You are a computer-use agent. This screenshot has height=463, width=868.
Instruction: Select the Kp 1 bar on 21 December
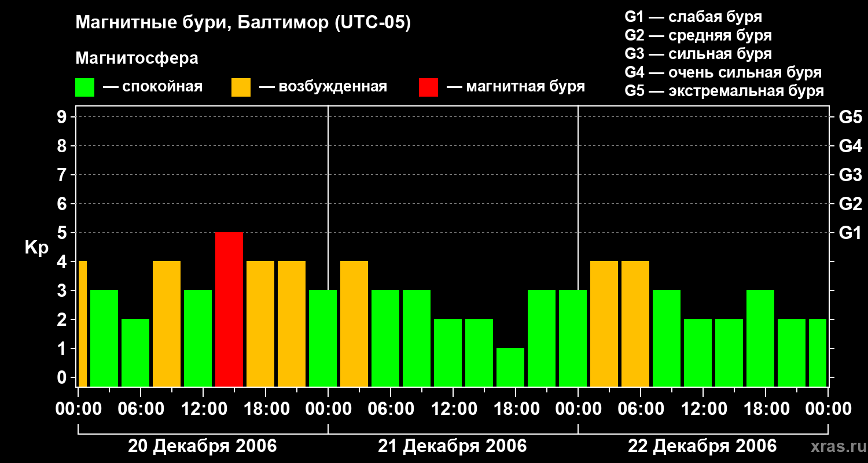coord(510,367)
